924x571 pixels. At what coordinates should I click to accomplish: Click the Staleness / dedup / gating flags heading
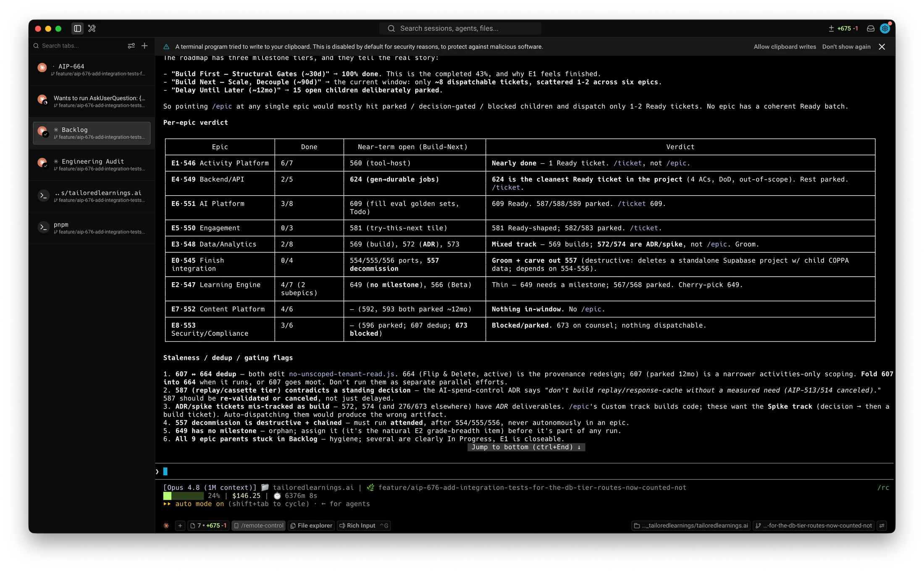pyautogui.click(x=228, y=358)
